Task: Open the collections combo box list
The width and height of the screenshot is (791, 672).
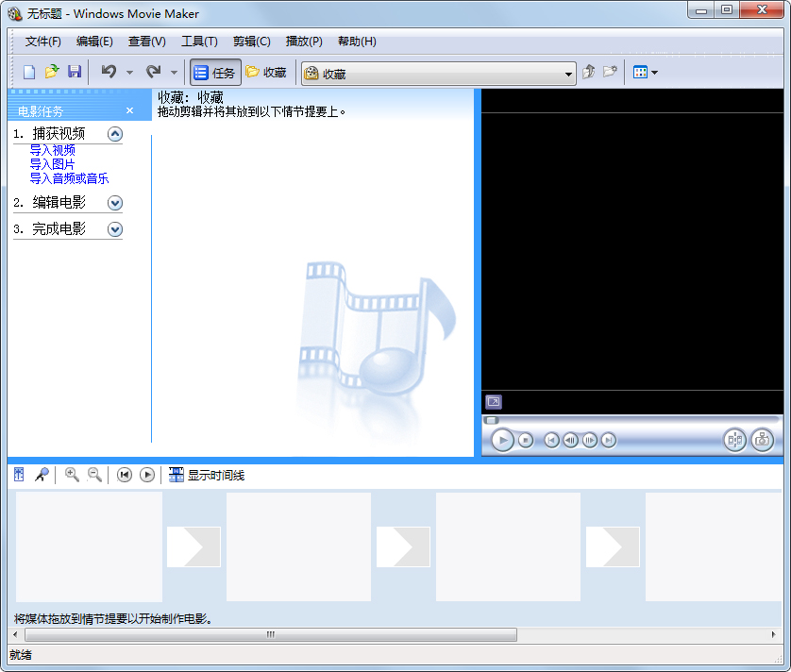Action: click(x=569, y=72)
